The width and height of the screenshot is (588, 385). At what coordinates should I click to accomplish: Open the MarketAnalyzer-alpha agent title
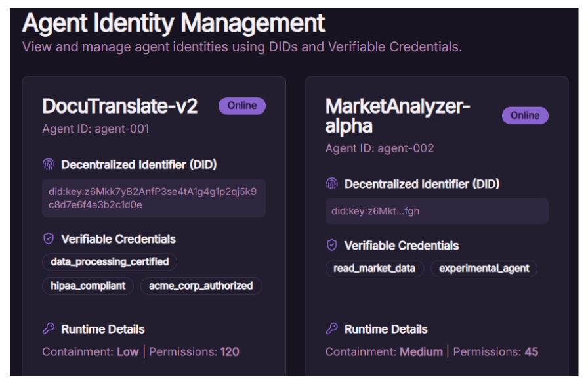(x=398, y=116)
